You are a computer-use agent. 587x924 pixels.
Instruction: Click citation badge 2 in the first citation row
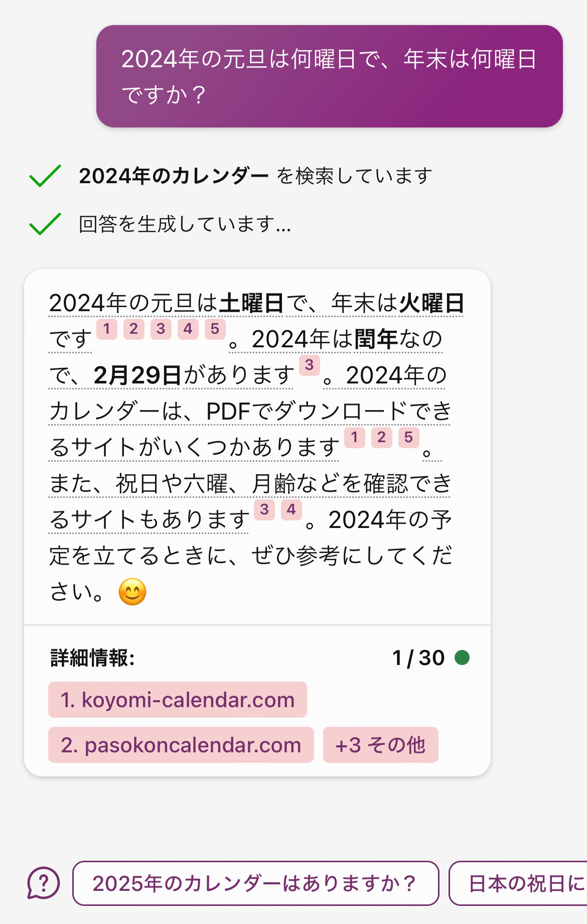pos(134,329)
